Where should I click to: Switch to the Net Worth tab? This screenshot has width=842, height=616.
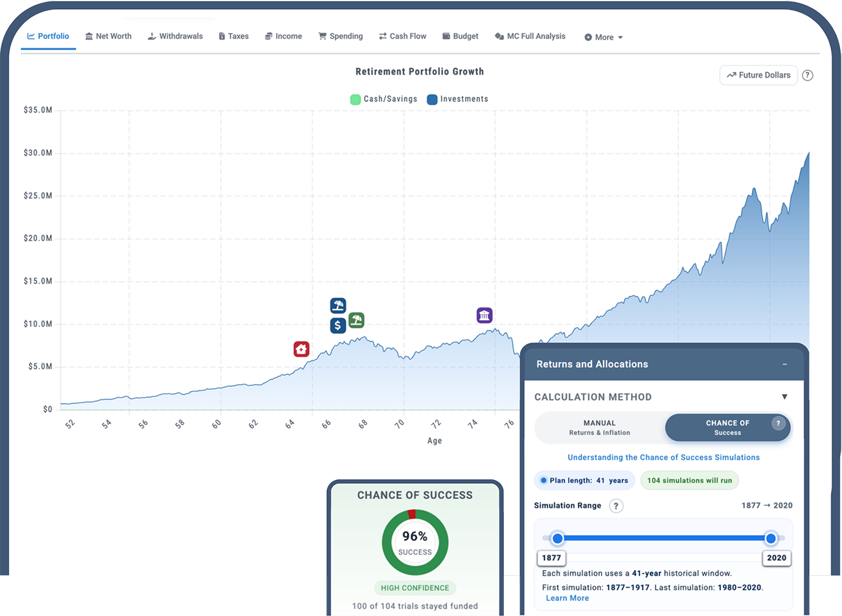pos(108,36)
